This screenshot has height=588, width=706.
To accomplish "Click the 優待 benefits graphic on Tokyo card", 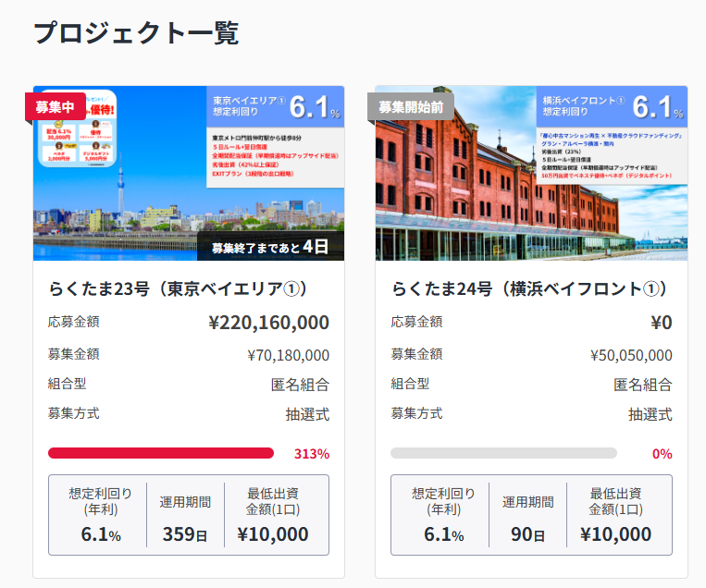I will (x=78, y=129).
